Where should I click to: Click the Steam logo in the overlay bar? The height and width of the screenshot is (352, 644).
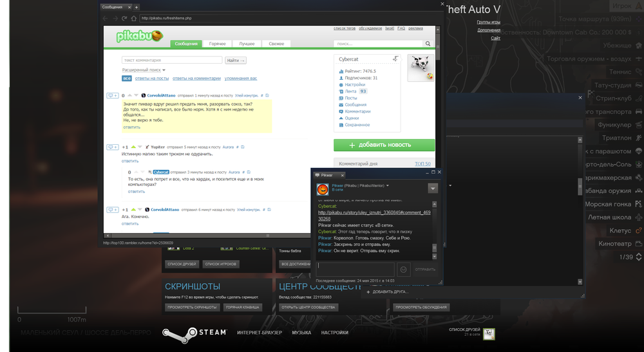pos(194,334)
